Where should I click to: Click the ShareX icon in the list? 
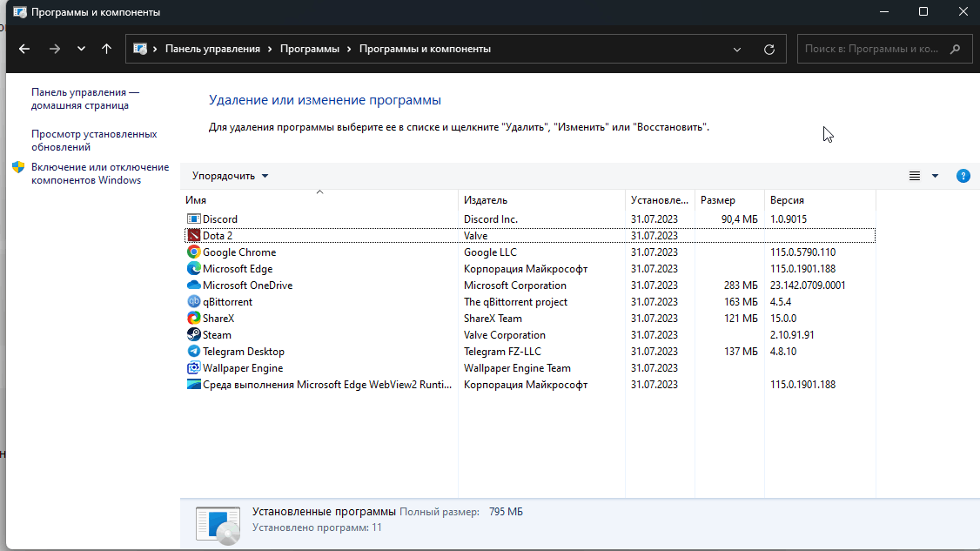click(x=194, y=319)
